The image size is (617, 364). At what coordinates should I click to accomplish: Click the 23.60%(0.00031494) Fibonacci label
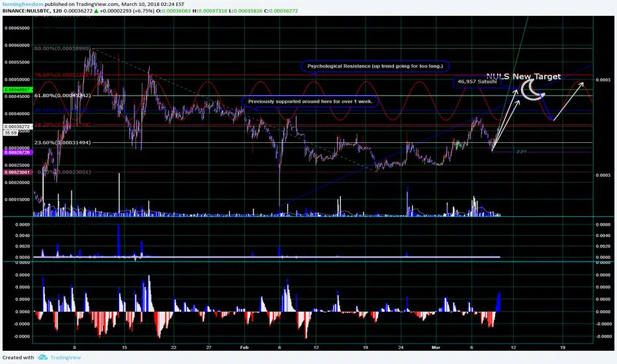click(62, 142)
